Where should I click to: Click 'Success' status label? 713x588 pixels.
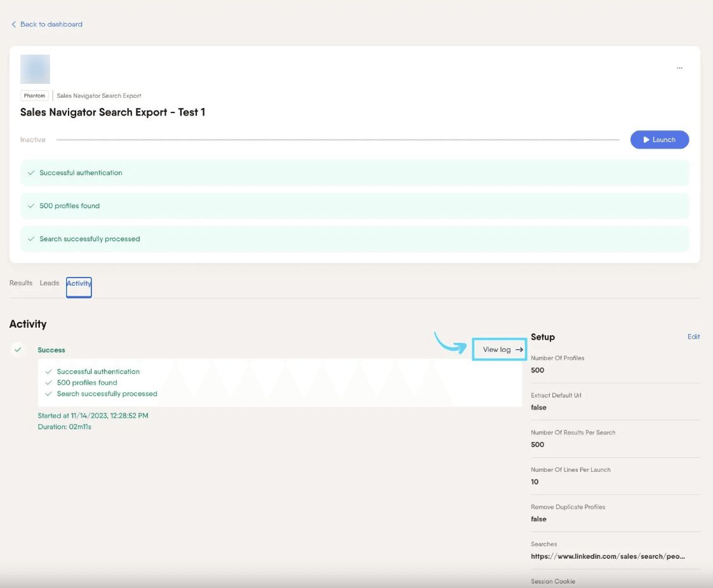[51, 350]
